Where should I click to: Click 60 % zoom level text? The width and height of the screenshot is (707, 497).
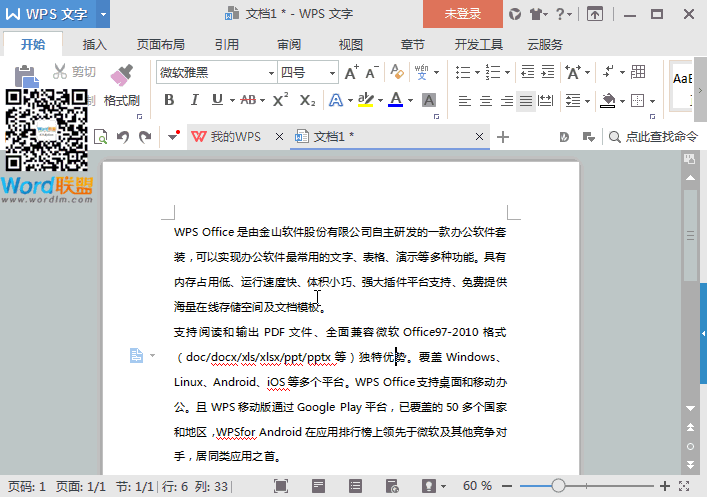click(477, 486)
